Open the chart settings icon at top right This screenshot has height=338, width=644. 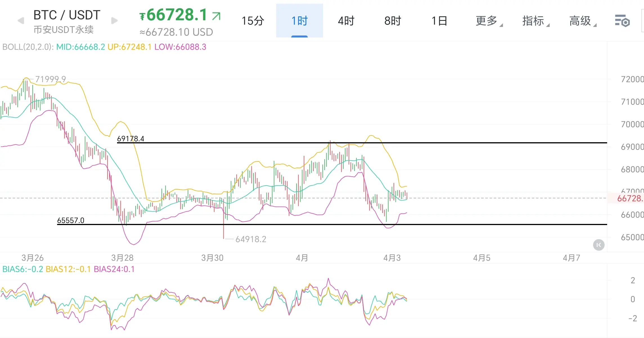(622, 21)
